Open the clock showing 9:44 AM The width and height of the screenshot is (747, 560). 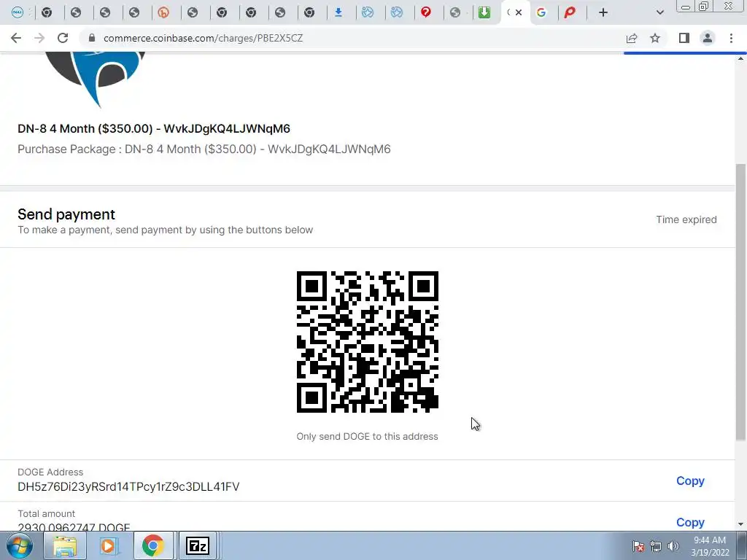[x=710, y=546]
